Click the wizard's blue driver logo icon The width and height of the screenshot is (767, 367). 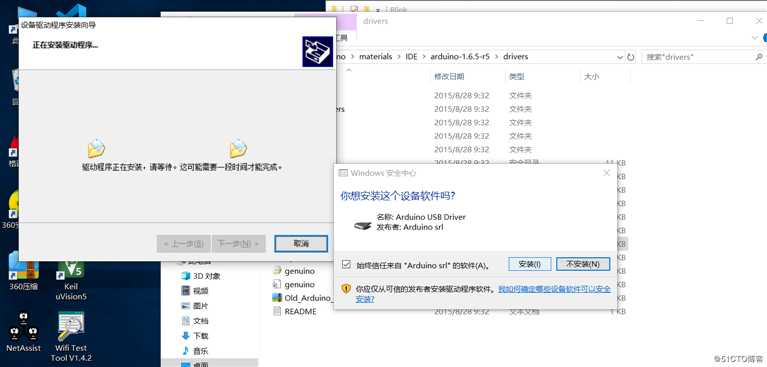(317, 51)
